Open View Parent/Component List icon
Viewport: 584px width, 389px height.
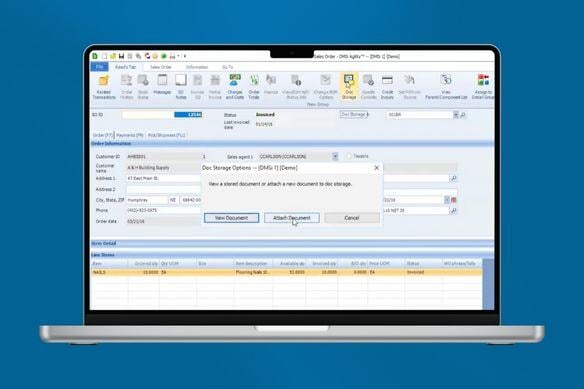click(x=446, y=87)
